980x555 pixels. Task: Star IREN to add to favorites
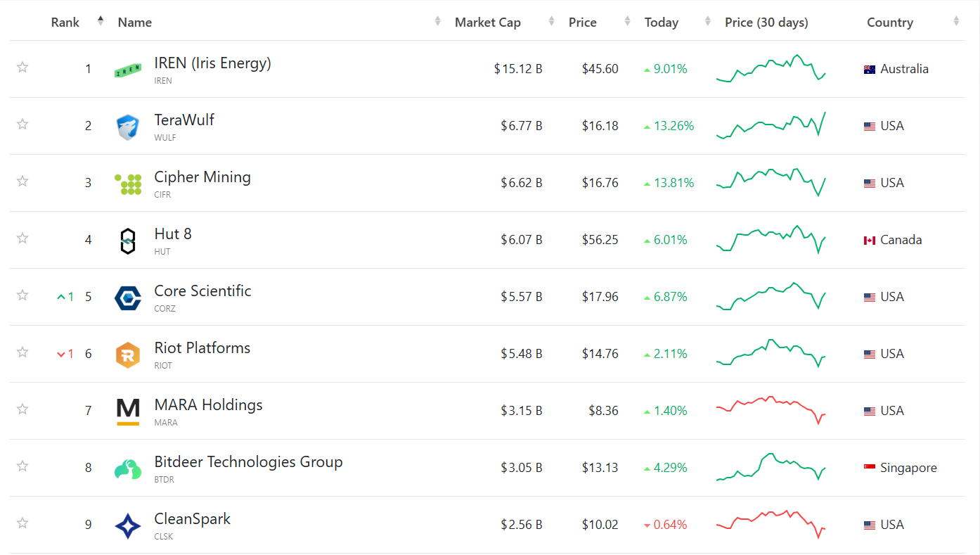(22, 68)
